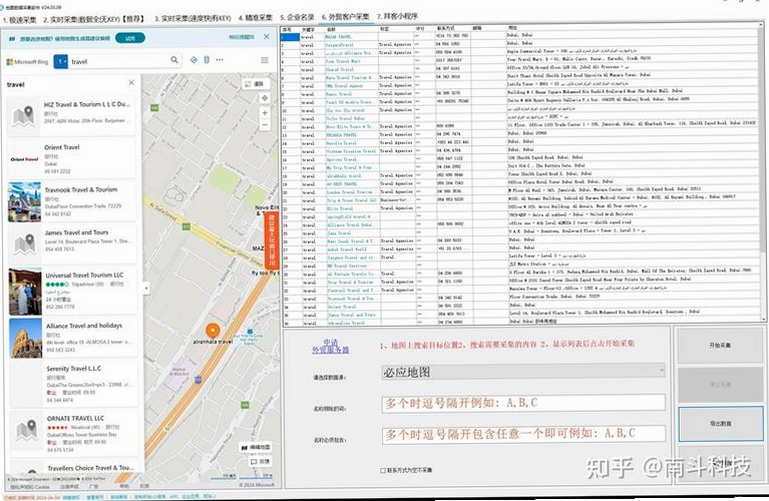Zoom in the map with plus button
Image resolution: width=769 pixels, height=501 pixels.
coord(265,113)
